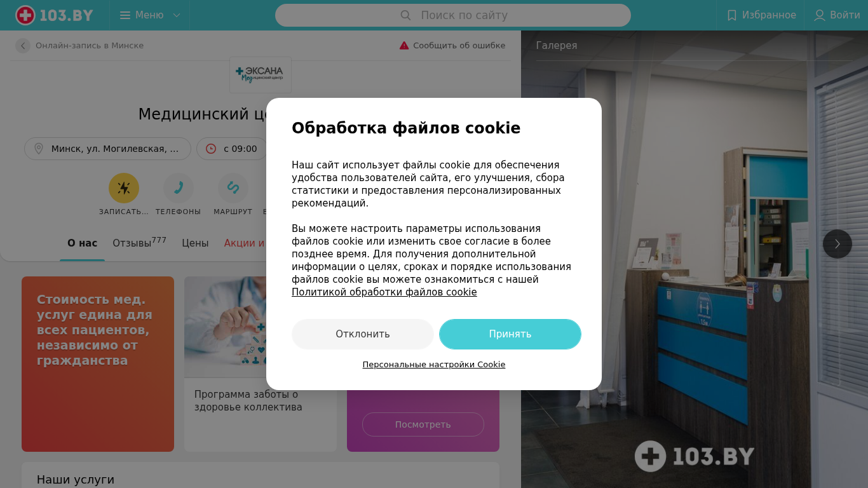Click the Записаться lightning icon
Image resolution: width=868 pixels, height=488 pixels.
124,188
